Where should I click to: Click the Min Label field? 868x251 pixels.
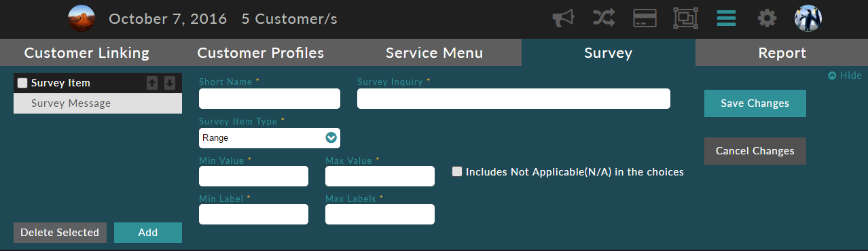tap(253, 214)
